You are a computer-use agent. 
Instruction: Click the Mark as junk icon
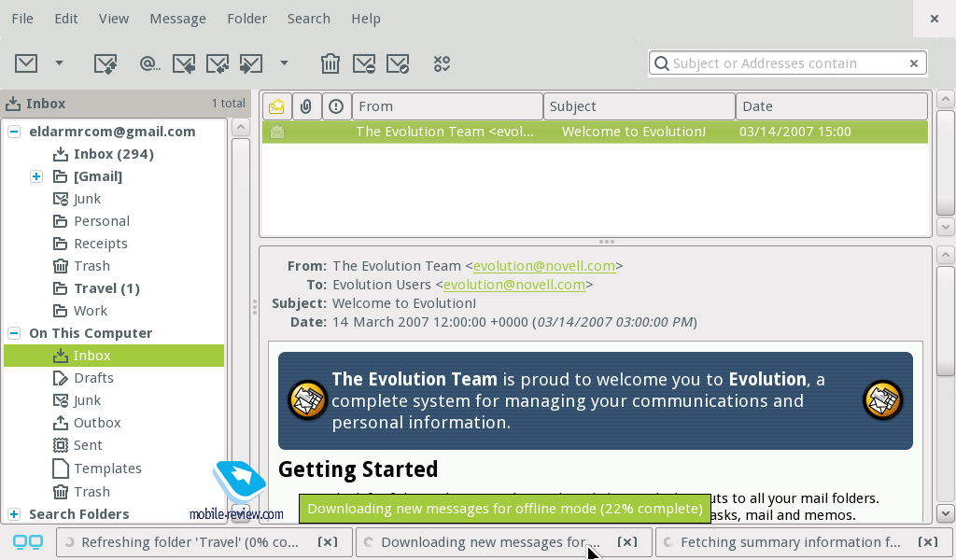coord(364,63)
